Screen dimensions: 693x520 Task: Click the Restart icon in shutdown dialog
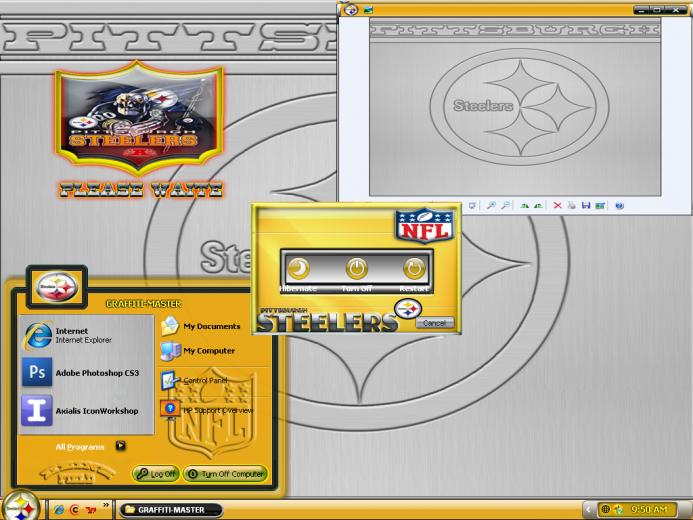(x=414, y=268)
